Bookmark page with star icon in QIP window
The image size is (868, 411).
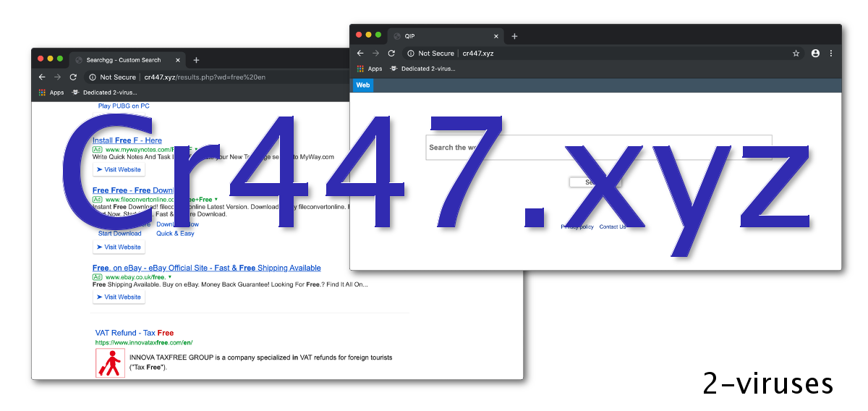(x=796, y=53)
